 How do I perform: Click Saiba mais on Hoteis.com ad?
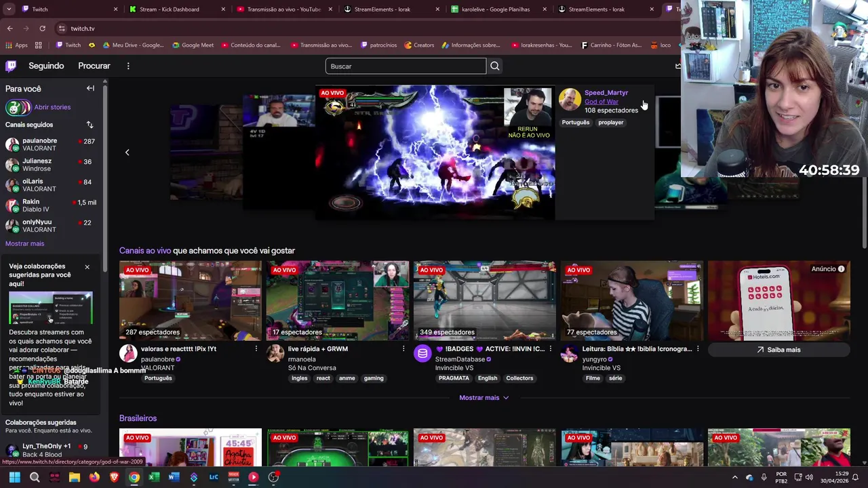pos(778,350)
